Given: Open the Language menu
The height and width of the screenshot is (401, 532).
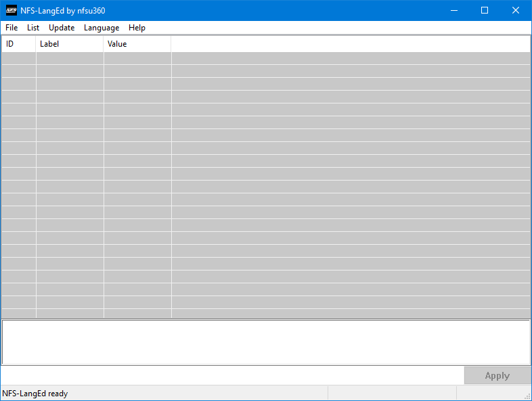Looking at the screenshot, I should (102, 28).
